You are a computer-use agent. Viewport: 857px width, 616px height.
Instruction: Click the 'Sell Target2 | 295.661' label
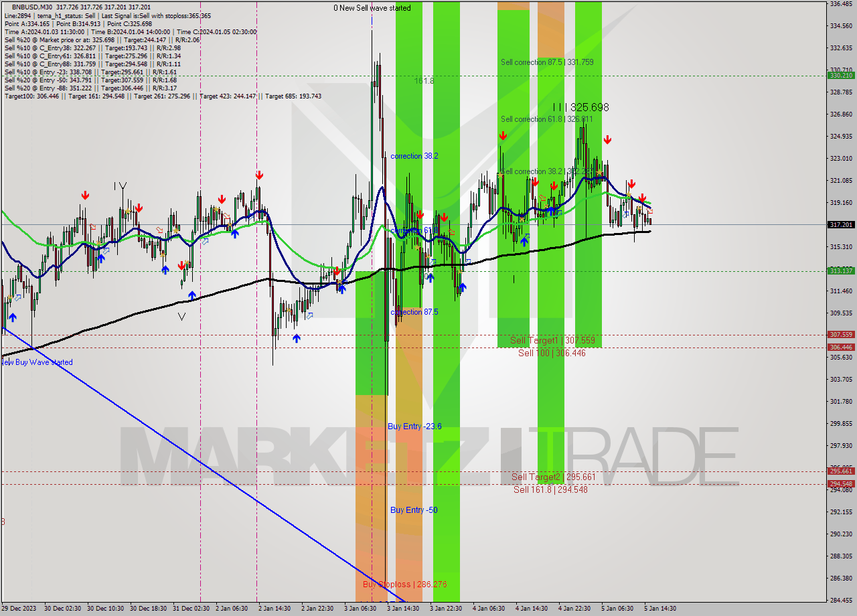pyautogui.click(x=553, y=477)
